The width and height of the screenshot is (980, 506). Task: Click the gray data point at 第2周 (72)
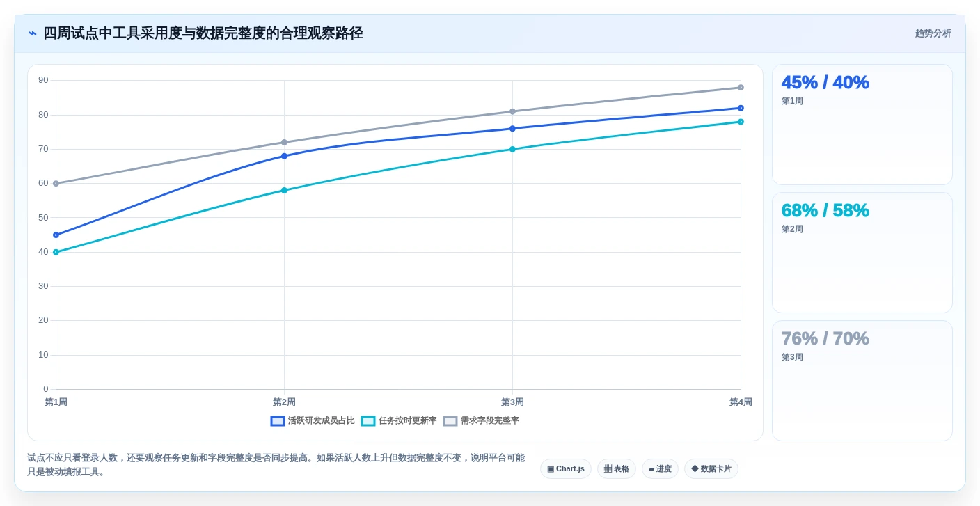coord(284,142)
